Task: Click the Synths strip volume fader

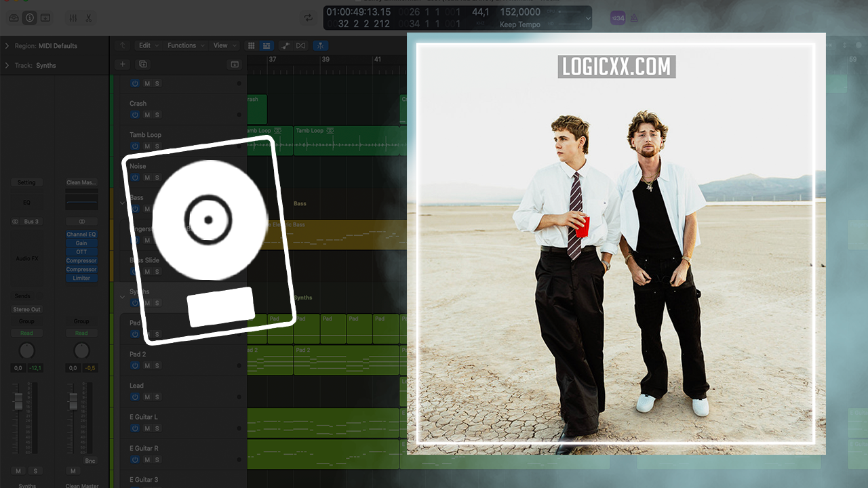Action: click(x=18, y=401)
